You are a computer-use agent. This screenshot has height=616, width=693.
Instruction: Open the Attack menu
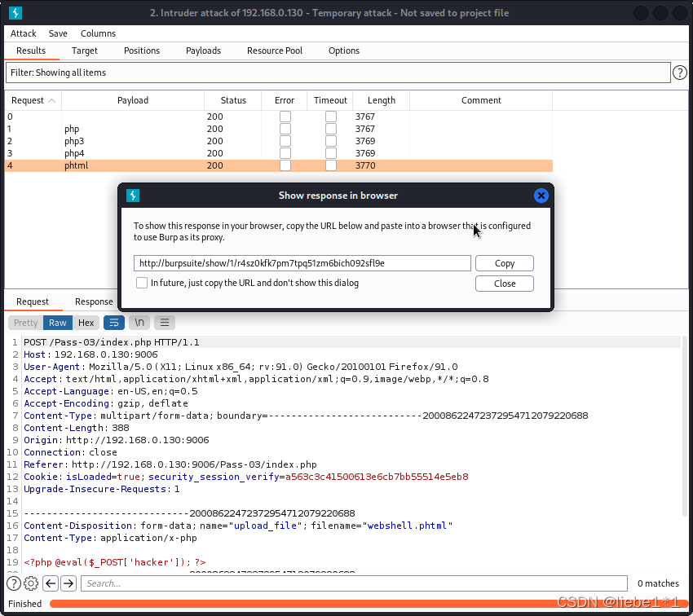pyautogui.click(x=24, y=33)
